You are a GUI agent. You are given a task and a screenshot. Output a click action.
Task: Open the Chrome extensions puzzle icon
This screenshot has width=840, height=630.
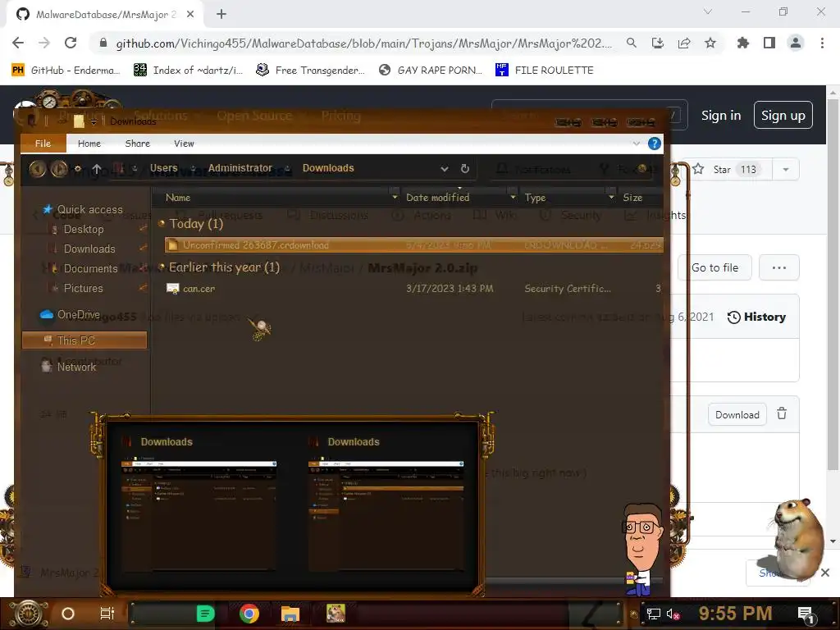(x=743, y=43)
